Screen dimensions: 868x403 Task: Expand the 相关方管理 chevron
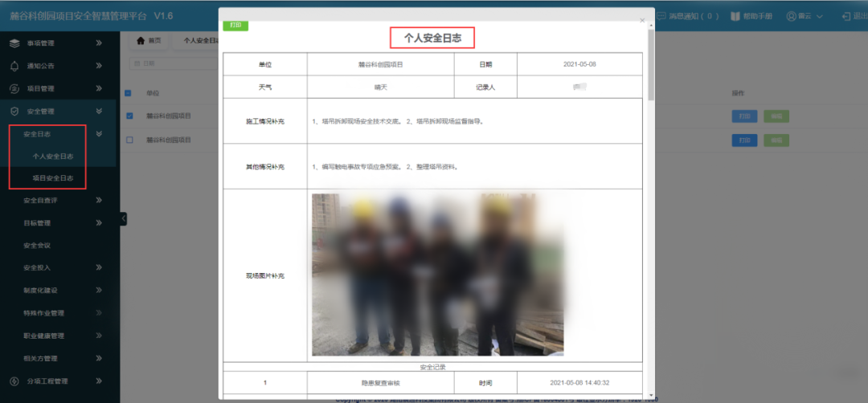99,358
